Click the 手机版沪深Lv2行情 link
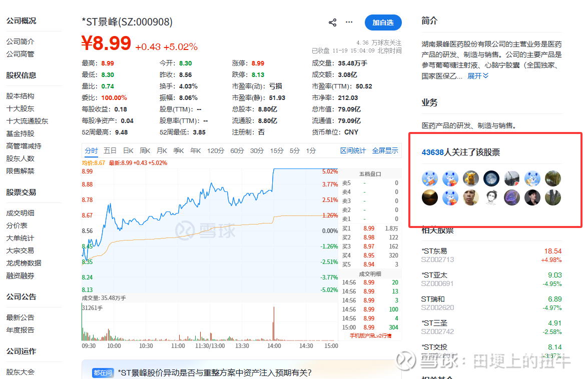Screen dimensions: 588x379 [370, 335]
